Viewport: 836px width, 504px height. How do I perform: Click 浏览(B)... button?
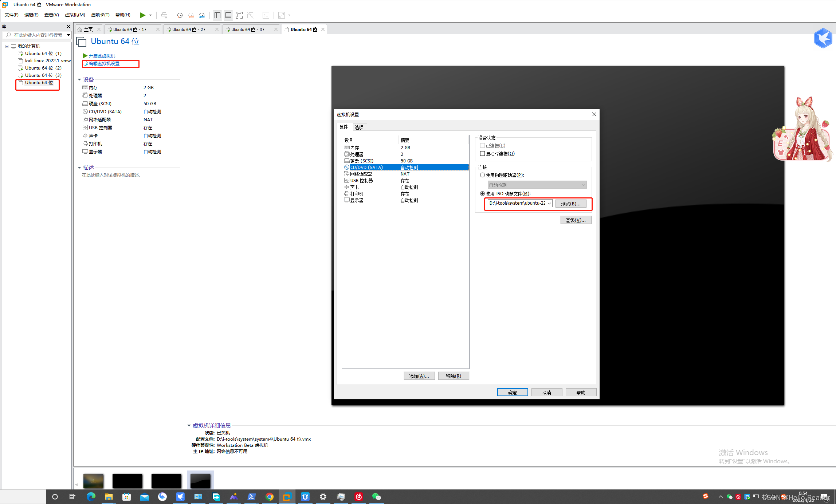pyautogui.click(x=571, y=204)
